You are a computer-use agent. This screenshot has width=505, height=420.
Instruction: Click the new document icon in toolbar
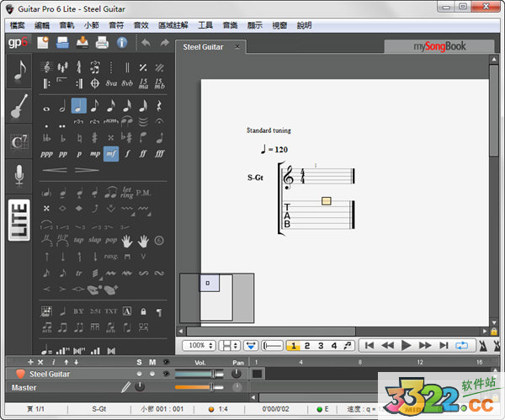43,42
